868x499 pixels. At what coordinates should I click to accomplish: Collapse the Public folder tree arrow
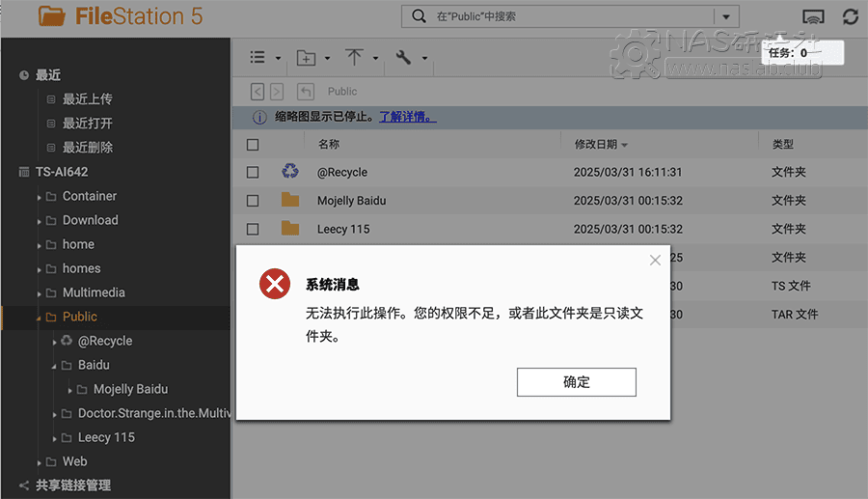pyautogui.click(x=39, y=318)
